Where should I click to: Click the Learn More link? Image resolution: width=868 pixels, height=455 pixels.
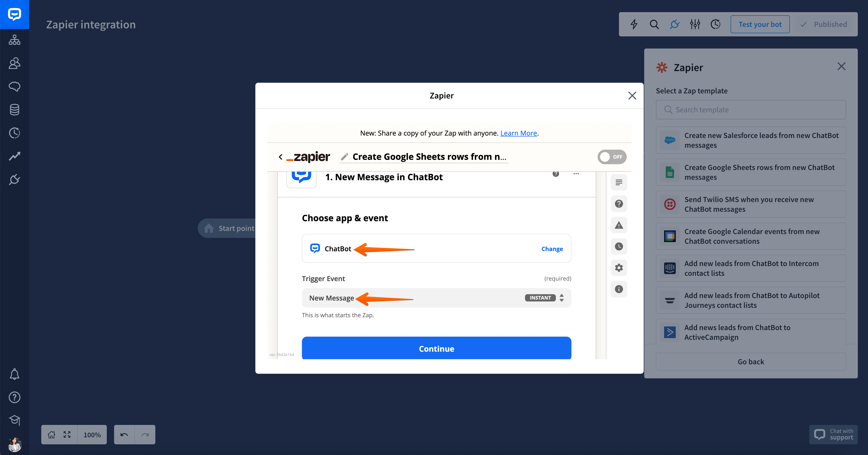click(x=518, y=133)
